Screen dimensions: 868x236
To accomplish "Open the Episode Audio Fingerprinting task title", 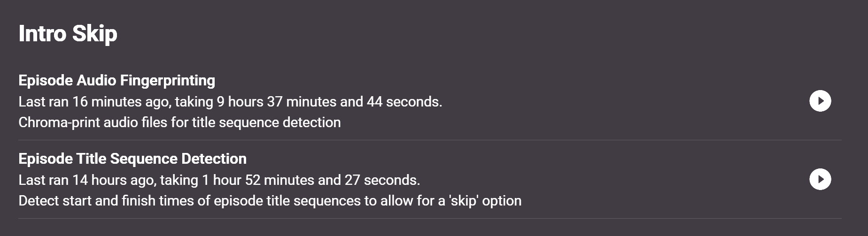I will click(x=116, y=80).
